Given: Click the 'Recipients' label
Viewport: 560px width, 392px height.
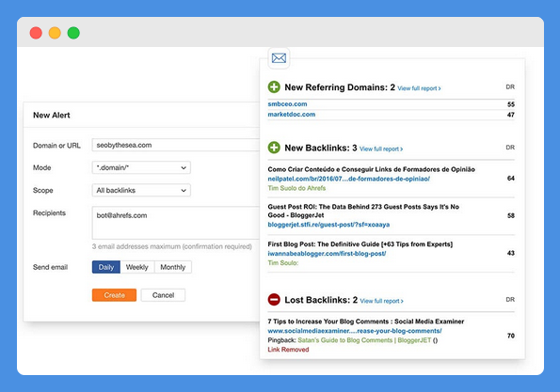Looking at the screenshot, I should pos(49,213).
